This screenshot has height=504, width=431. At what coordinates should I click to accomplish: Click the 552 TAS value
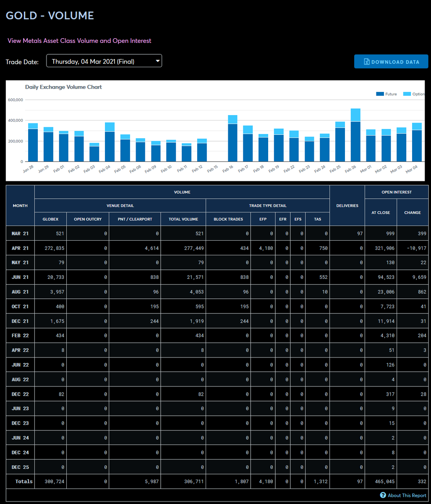point(323,277)
